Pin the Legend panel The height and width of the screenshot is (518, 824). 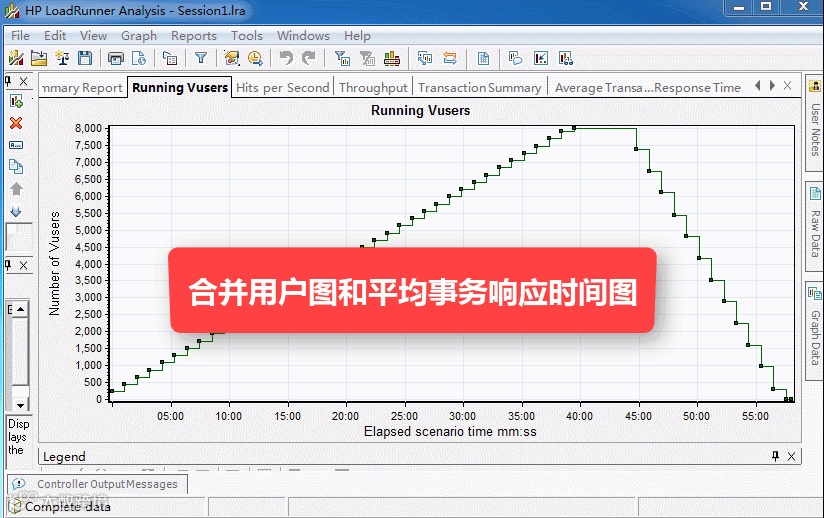coord(776,456)
